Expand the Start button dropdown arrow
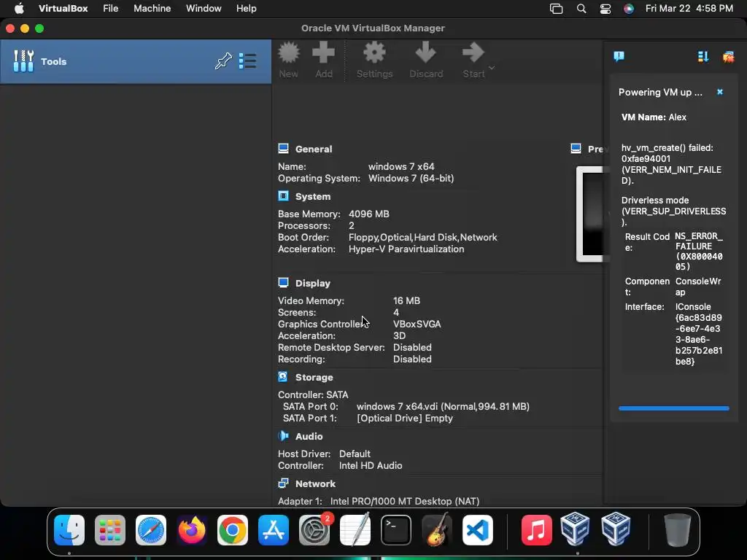Screen dimensions: 747x560 click(492, 68)
